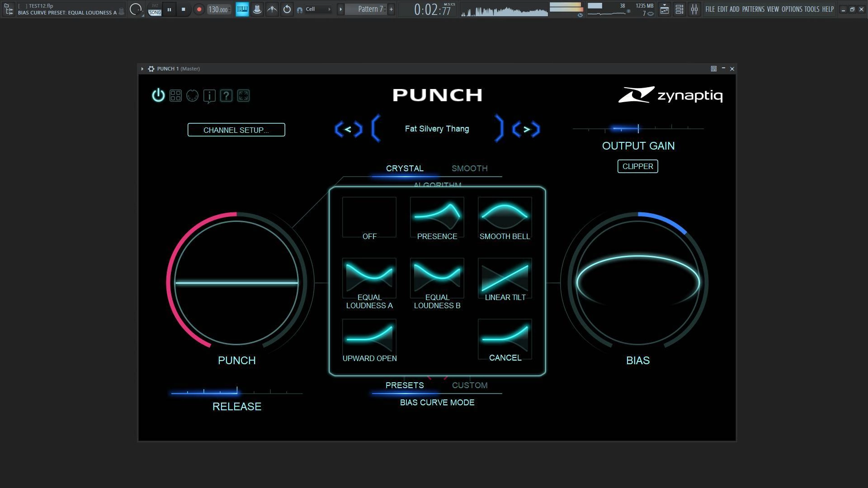Image resolution: width=868 pixels, height=488 pixels.
Task: Click the 130.000 tempo field
Action: point(219,9)
